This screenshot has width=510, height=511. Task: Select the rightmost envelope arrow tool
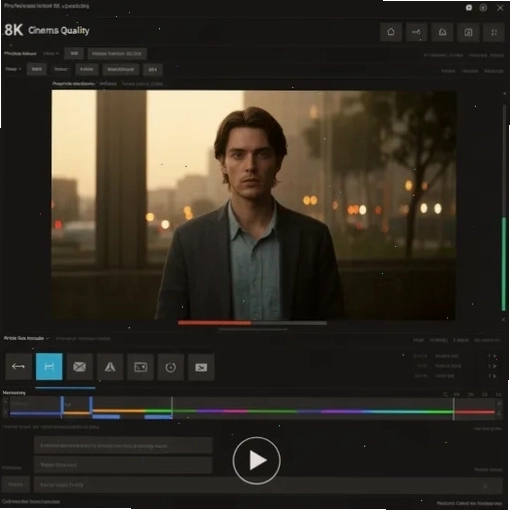(x=201, y=367)
